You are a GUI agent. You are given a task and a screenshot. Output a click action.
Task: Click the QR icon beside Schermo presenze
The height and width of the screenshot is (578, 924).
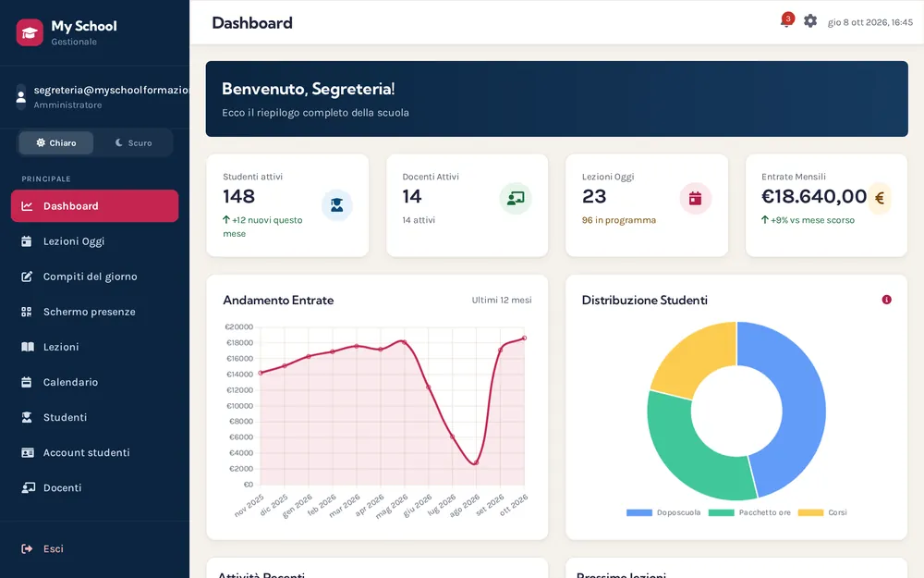(x=27, y=312)
